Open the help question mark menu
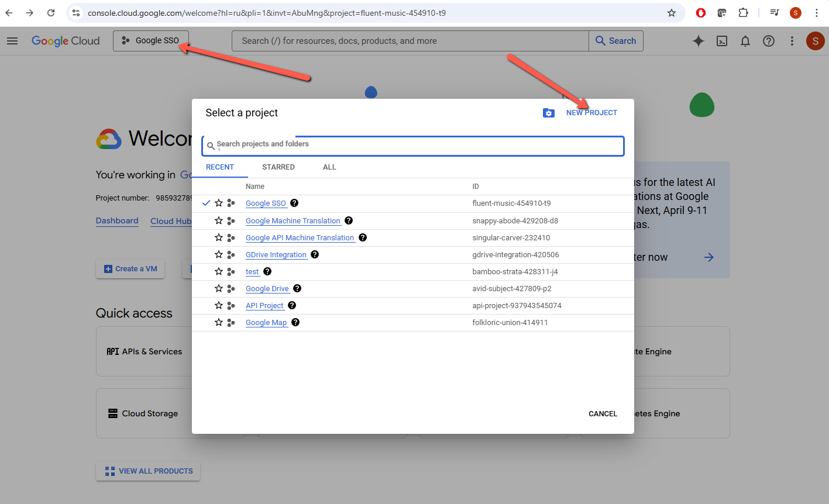This screenshot has height=504, width=829. pyautogui.click(x=769, y=41)
